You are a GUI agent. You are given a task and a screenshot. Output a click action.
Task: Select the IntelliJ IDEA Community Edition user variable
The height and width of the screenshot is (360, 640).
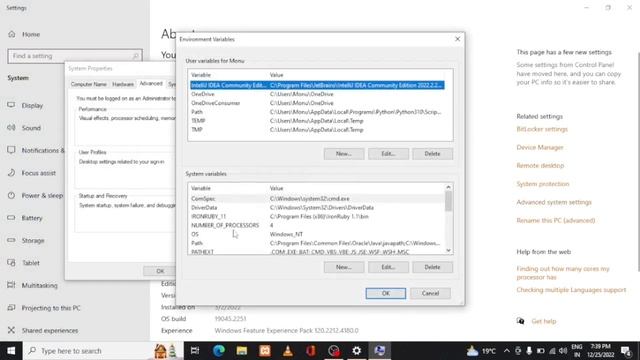click(317, 85)
